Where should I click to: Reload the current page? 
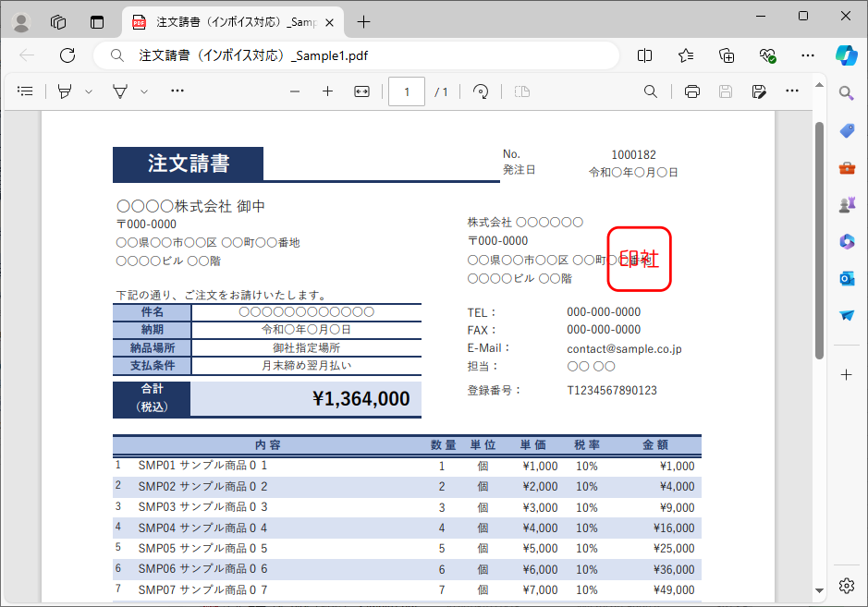pyautogui.click(x=67, y=55)
